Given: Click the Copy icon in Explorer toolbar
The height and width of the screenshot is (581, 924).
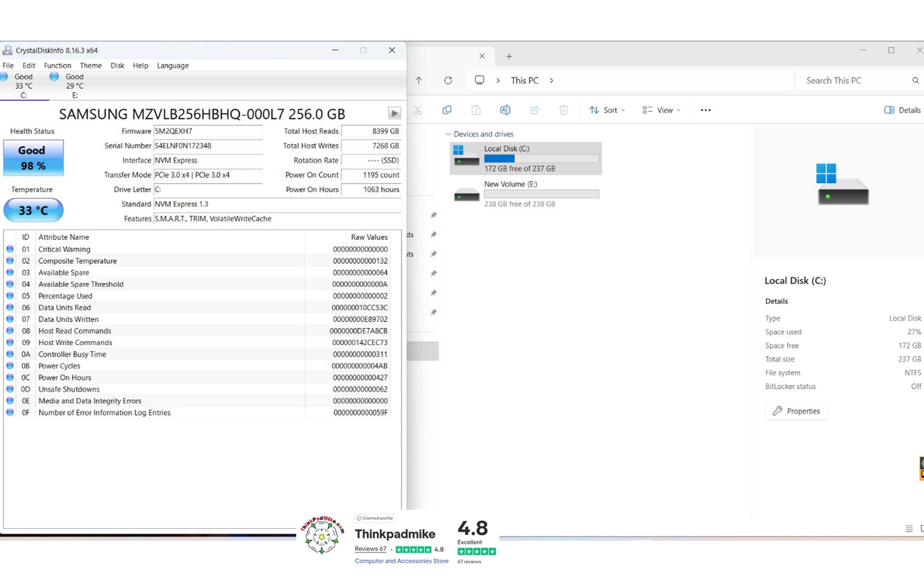Looking at the screenshot, I should pyautogui.click(x=446, y=110).
